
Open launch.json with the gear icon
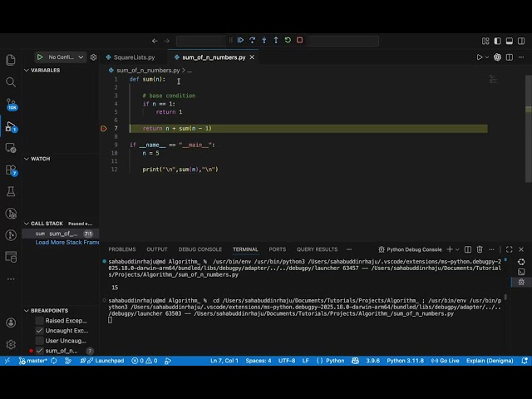93,57
